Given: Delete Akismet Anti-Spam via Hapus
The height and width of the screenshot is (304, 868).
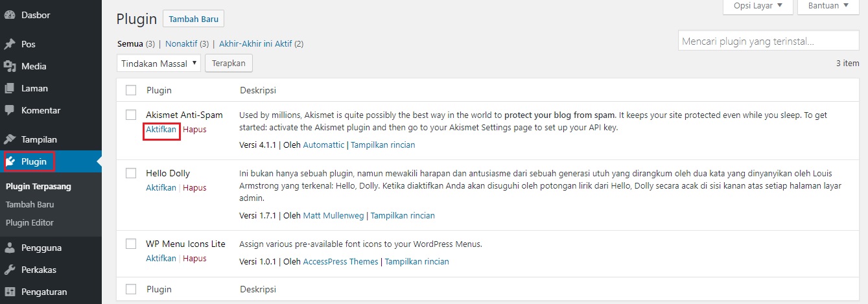Looking at the screenshot, I should coord(194,129).
